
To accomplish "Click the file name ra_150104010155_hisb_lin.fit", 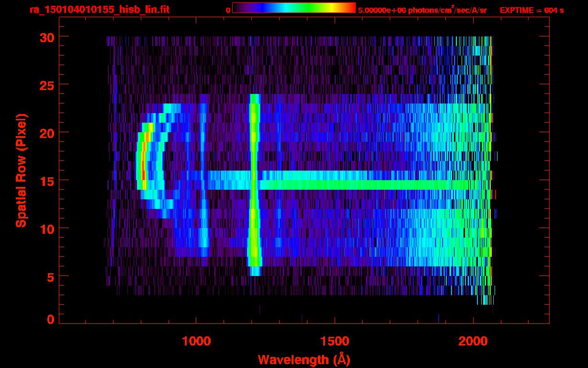I will tap(99, 10).
